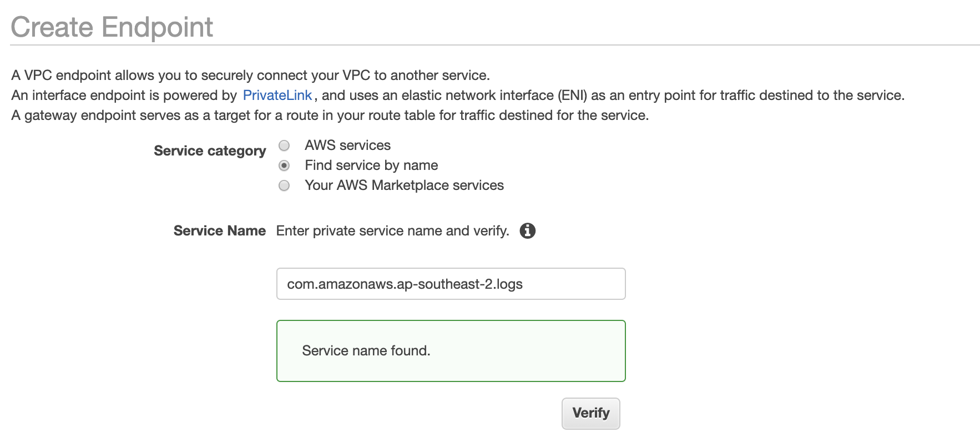This screenshot has width=980, height=442.
Task: Click the 'Your AWS Marketplace services' label text
Action: click(404, 185)
